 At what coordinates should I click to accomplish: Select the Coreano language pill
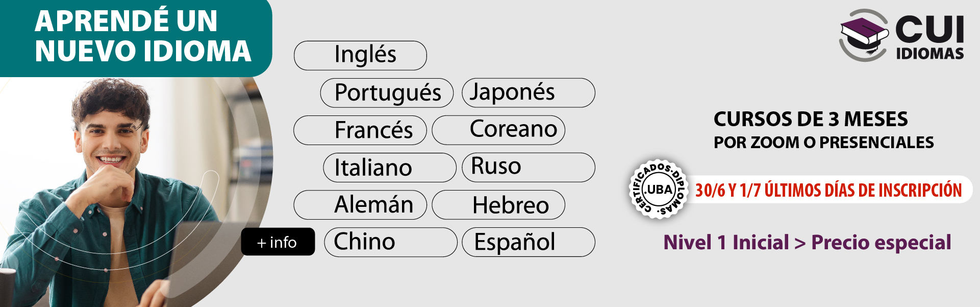coord(498,130)
